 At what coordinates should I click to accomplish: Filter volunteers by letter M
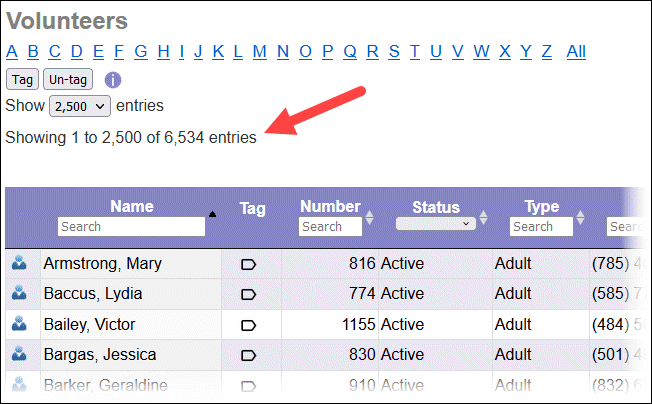pyautogui.click(x=260, y=52)
